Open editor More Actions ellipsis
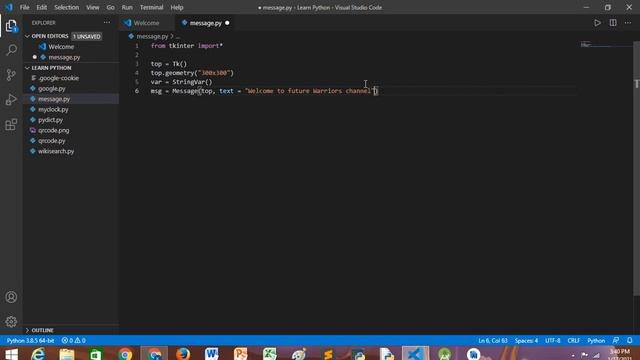640x360 pixels. click(x=628, y=23)
